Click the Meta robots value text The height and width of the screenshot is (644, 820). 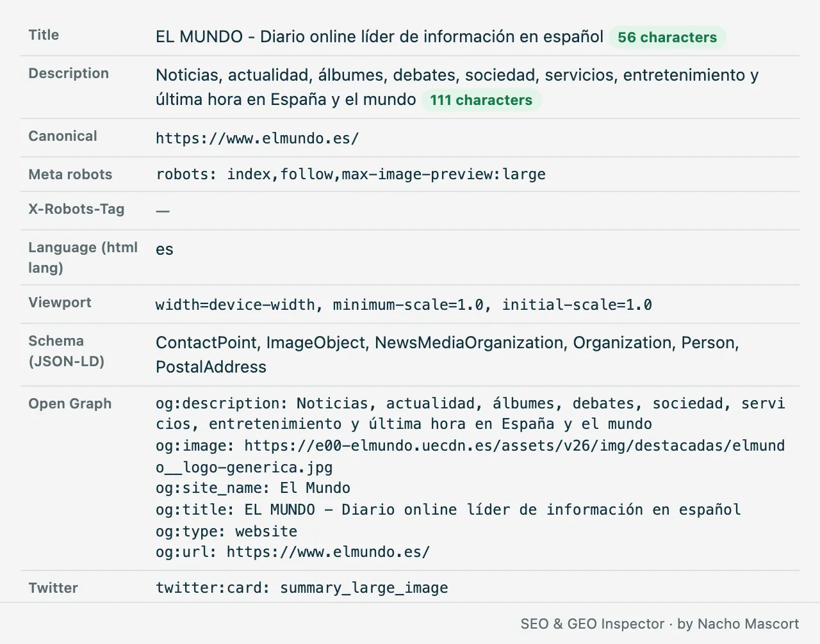click(x=350, y=174)
